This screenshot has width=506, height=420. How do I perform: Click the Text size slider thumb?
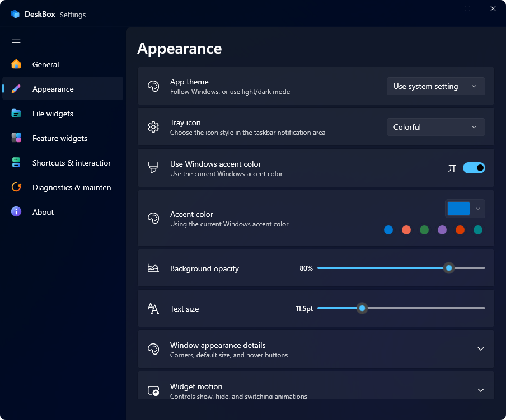pos(362,308)
